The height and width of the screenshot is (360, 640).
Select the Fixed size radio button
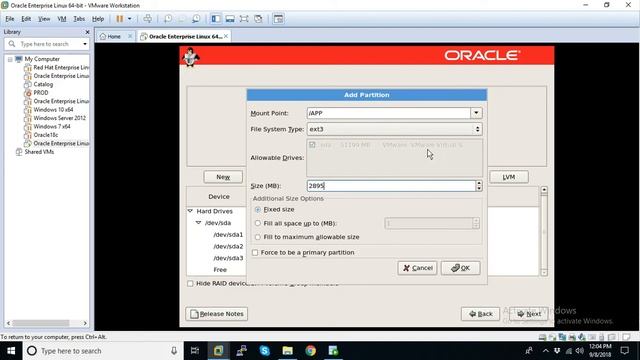(x=258, y=209)
